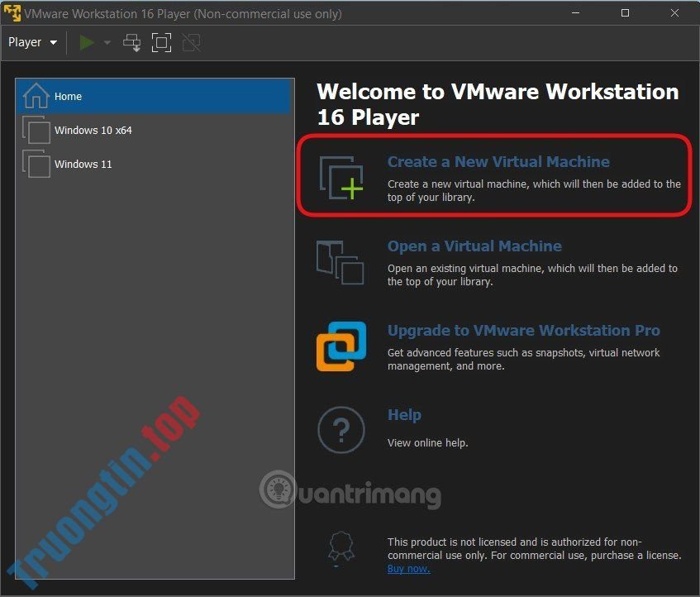Click the orange Workstation Pro upgrade icon
Screen dimensions: 700x597
click(x=340, y=347)
